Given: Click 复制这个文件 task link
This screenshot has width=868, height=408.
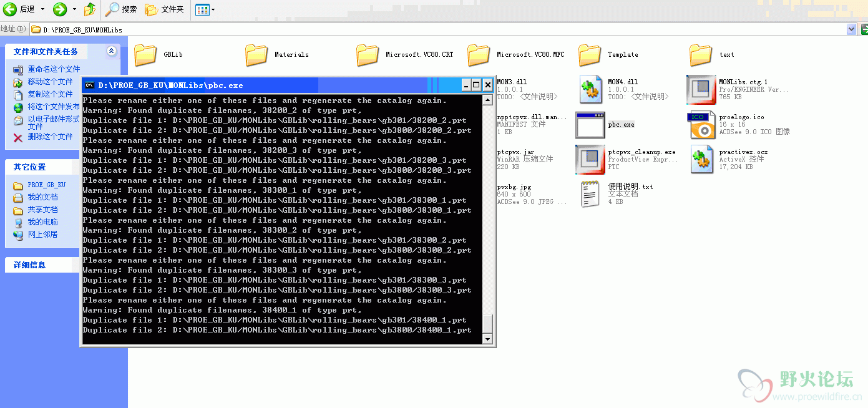Looking at the screenshot, I should tap(50, 94).
